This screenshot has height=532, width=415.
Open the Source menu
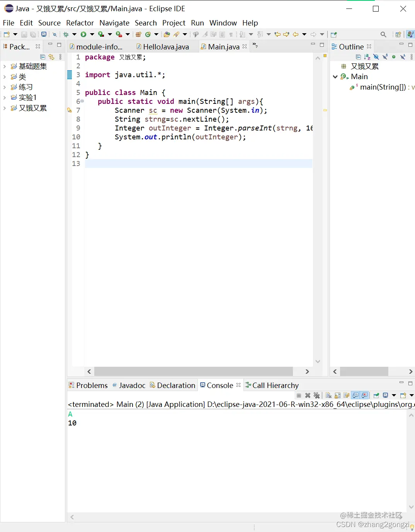(49, 23)
